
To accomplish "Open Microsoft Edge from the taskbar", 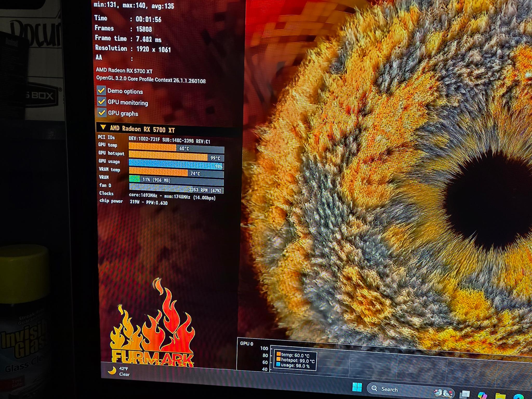I will point(518,396).
